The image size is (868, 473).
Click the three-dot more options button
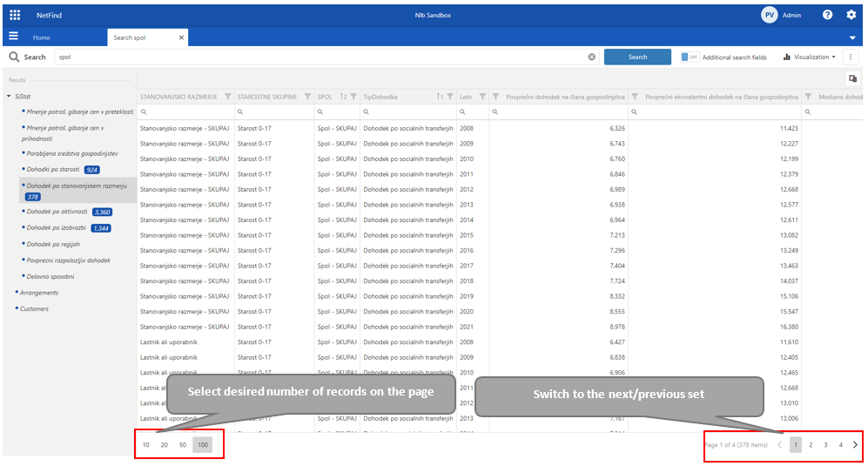[x=851, y=57]
